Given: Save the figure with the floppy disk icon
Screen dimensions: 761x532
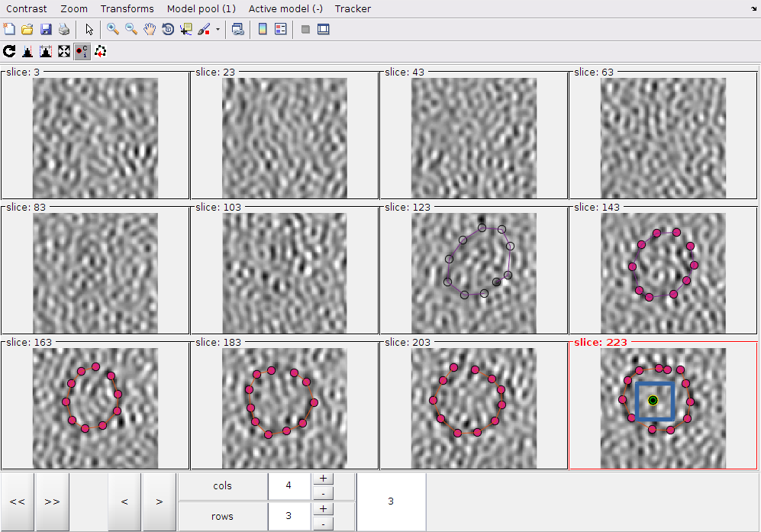Looking at the screenshot, I should [x=46, y=29].
